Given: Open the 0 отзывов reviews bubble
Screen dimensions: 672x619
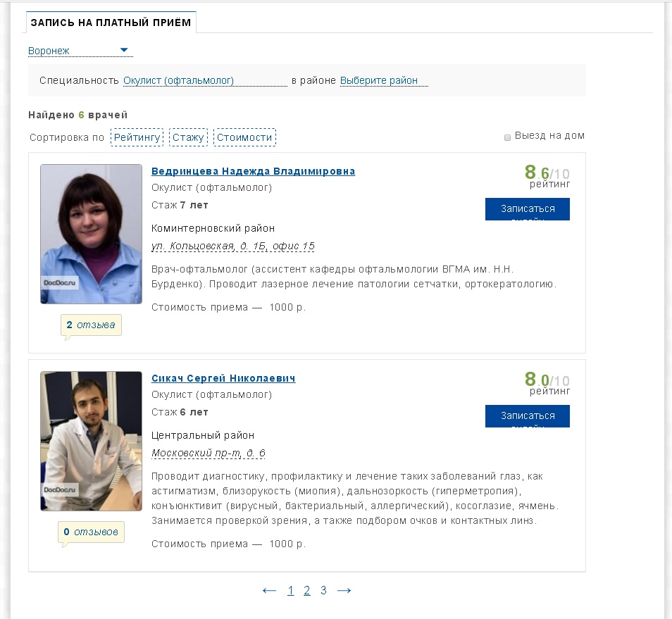Looking at the screenshot, I should click(x=91, y=532).
